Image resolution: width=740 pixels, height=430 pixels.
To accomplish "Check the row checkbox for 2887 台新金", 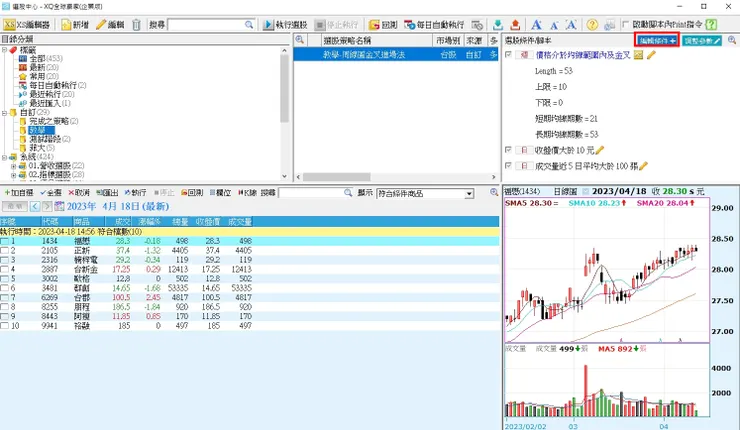I will coord(4,270).
